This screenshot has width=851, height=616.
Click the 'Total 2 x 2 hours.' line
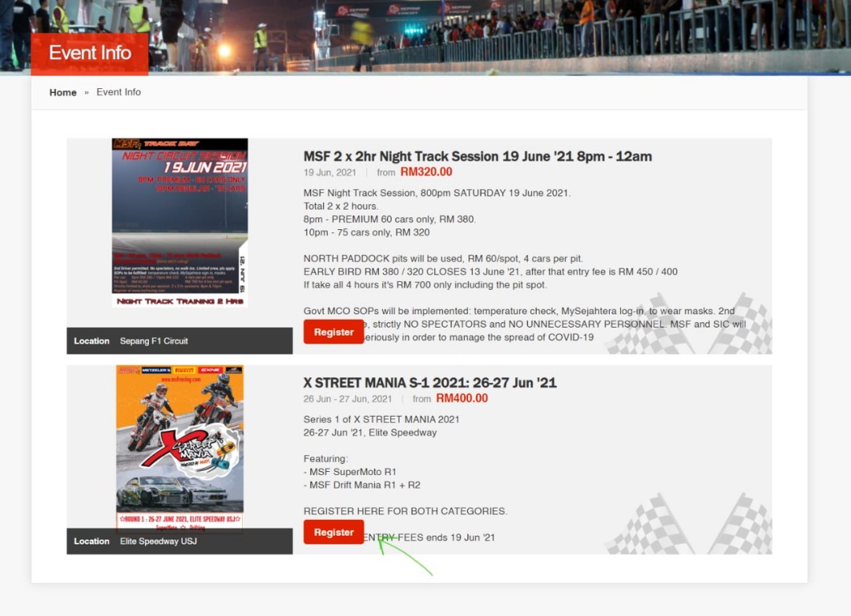(341, 206)
